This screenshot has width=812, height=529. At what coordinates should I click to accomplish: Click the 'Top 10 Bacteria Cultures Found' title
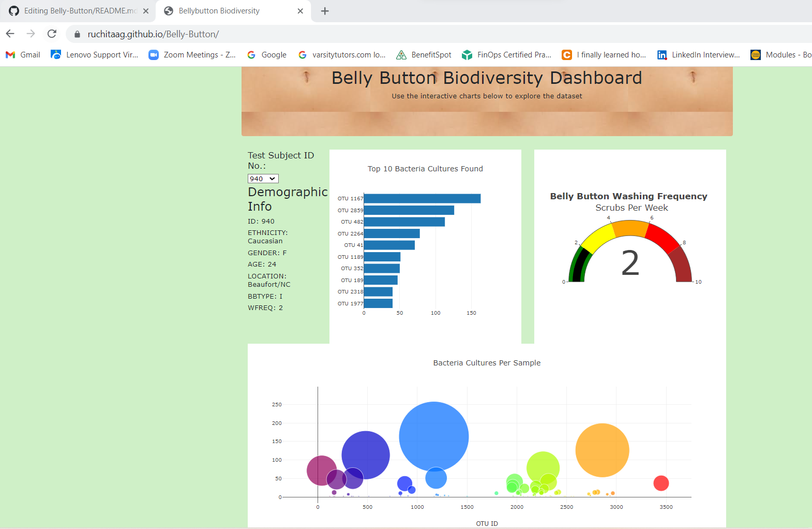(x=425, y=169)
